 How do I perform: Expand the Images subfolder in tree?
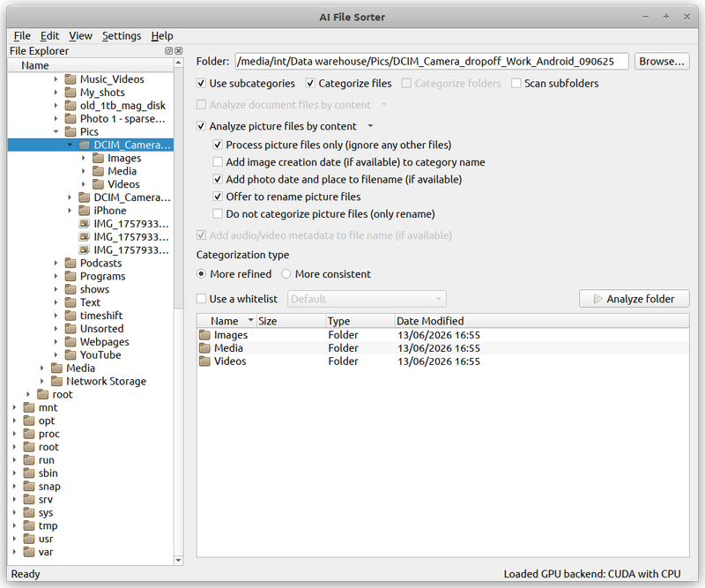83,158
